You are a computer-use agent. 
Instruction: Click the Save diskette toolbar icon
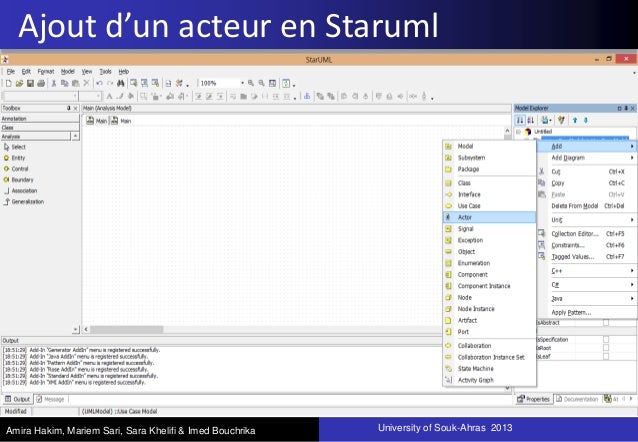click(30, 83)
